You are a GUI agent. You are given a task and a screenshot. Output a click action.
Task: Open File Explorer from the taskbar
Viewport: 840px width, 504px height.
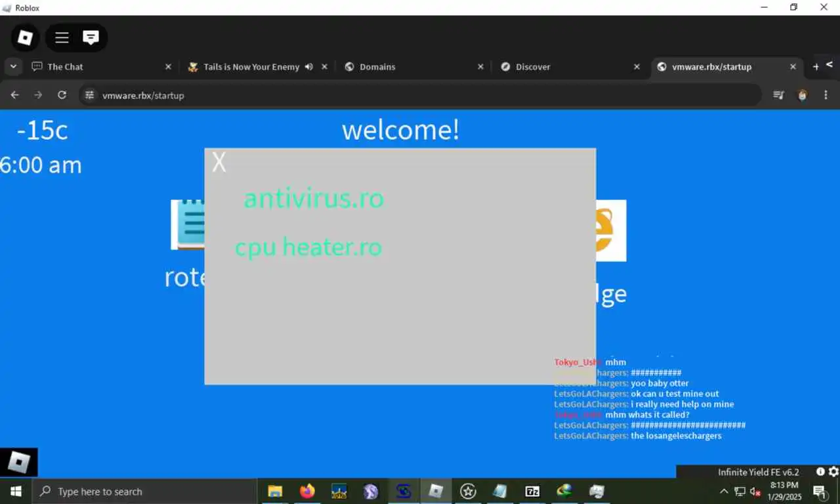point(275,491)
